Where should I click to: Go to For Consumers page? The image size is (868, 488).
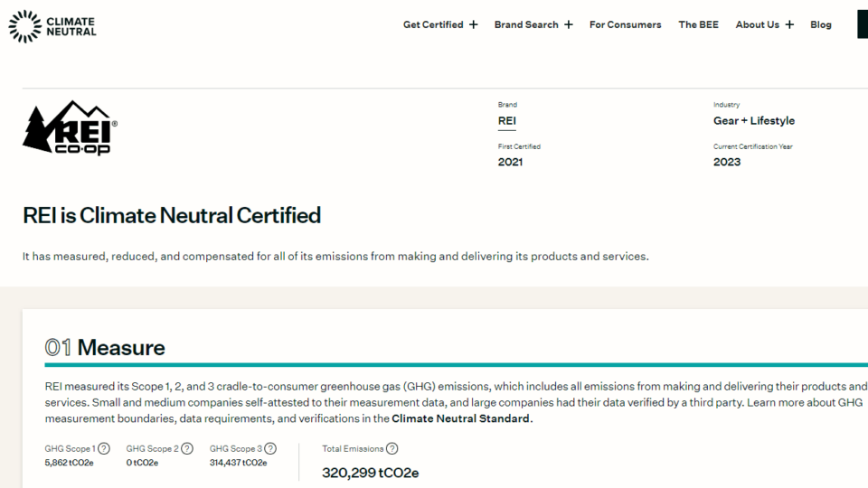626,24
